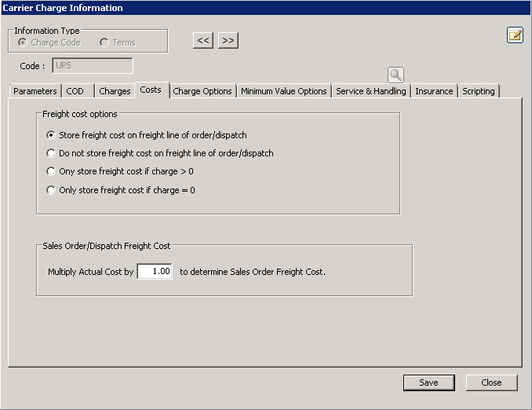Switch to the Charges tab

(115, 91)
